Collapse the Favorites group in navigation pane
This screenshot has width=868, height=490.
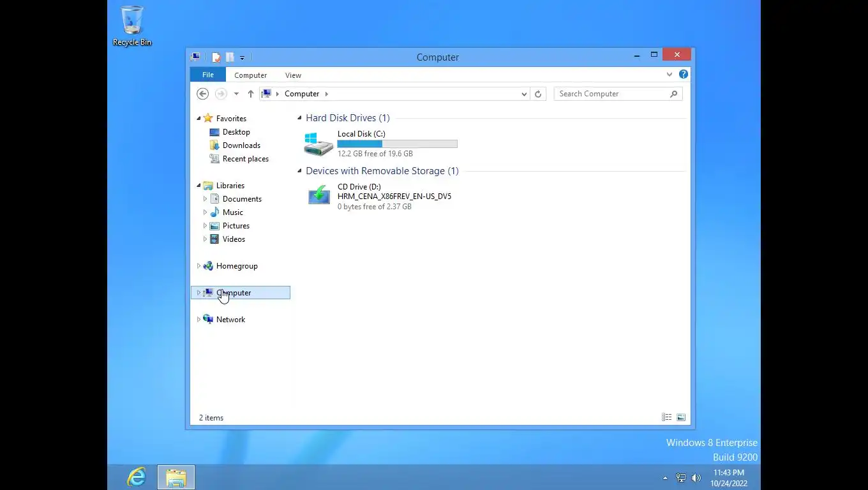(198, 119)
